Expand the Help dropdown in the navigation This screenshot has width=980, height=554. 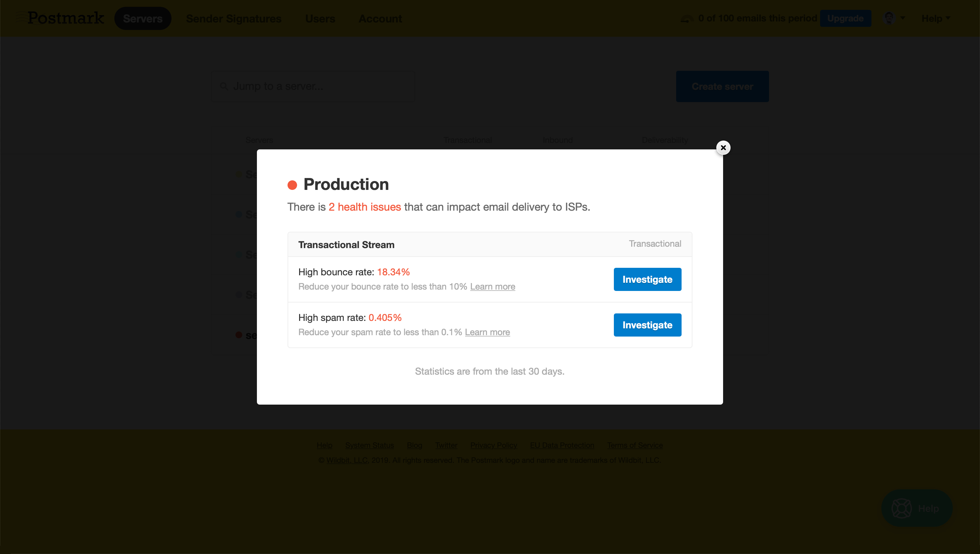click(x=936, y=18)
